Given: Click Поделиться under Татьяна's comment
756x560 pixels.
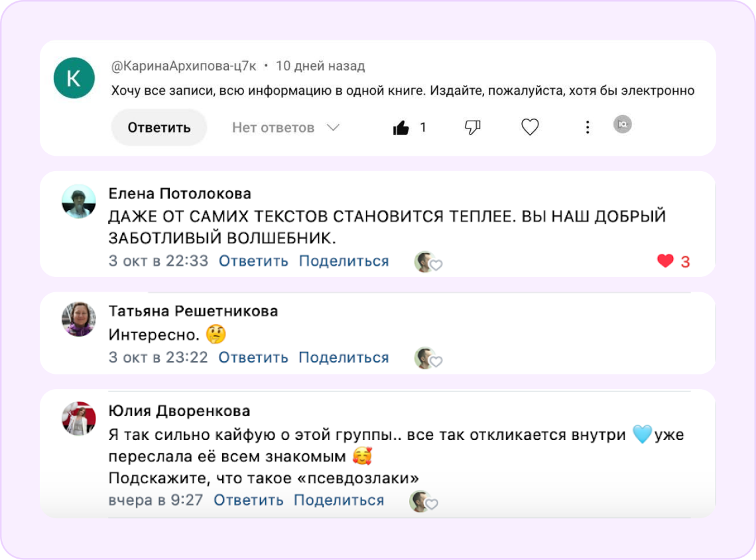Looking at the screenshot, I should (344, 357).
